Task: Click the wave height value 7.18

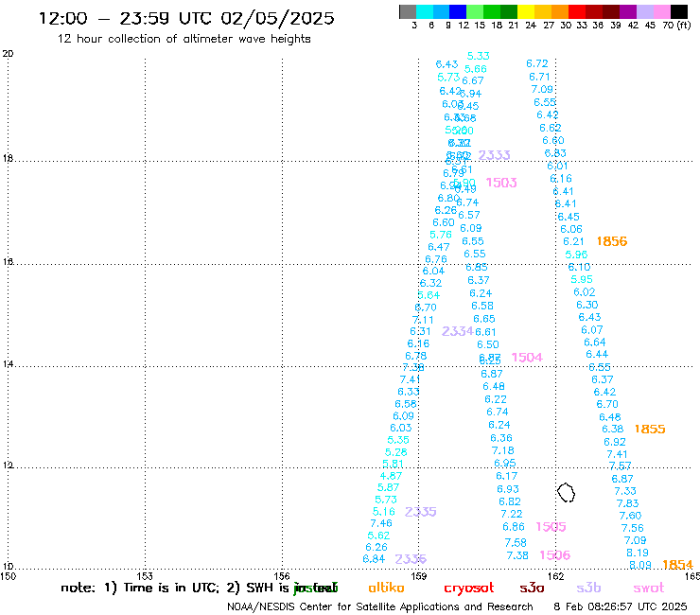Action: (502, 450)
